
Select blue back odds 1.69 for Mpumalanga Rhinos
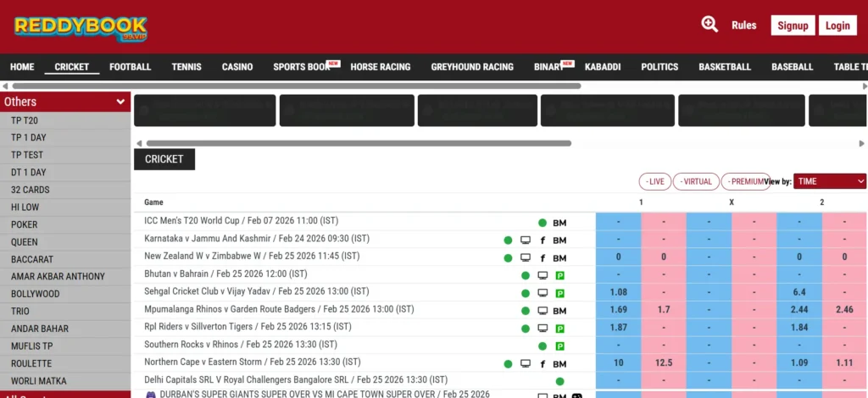(618, 310)
